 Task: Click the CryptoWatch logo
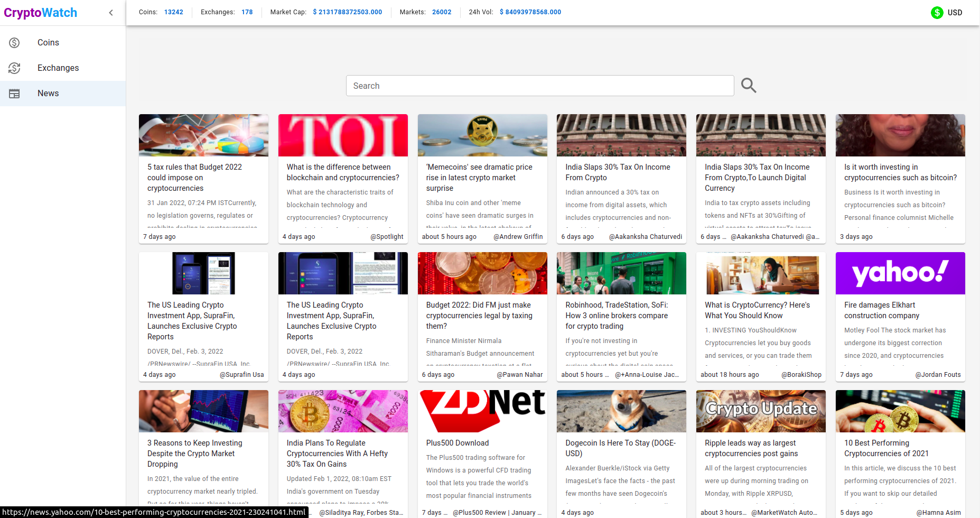point(41,13)
